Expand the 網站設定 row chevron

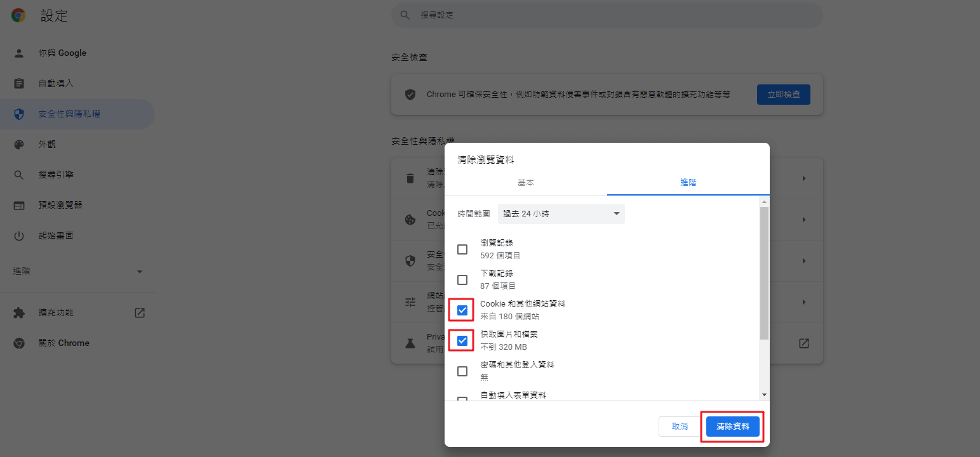pyautogui.click(x=804, y=301)
